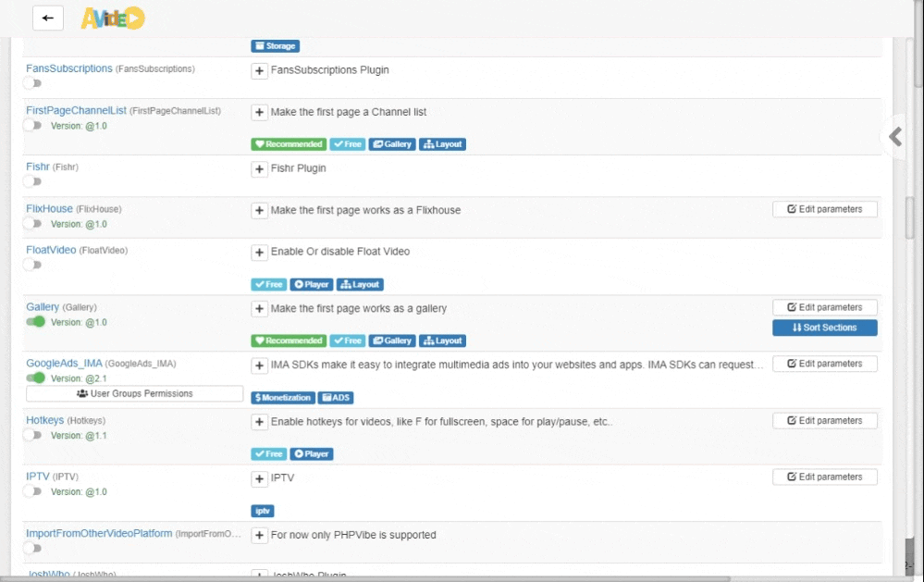Click Free tag under Hotkeys
Viewport: 924px width, 582px height.
click(x=269, y=454)
